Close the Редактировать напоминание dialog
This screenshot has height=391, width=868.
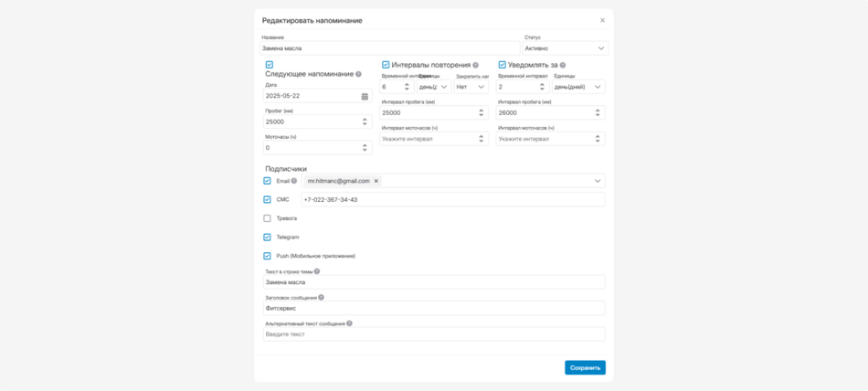602,20
